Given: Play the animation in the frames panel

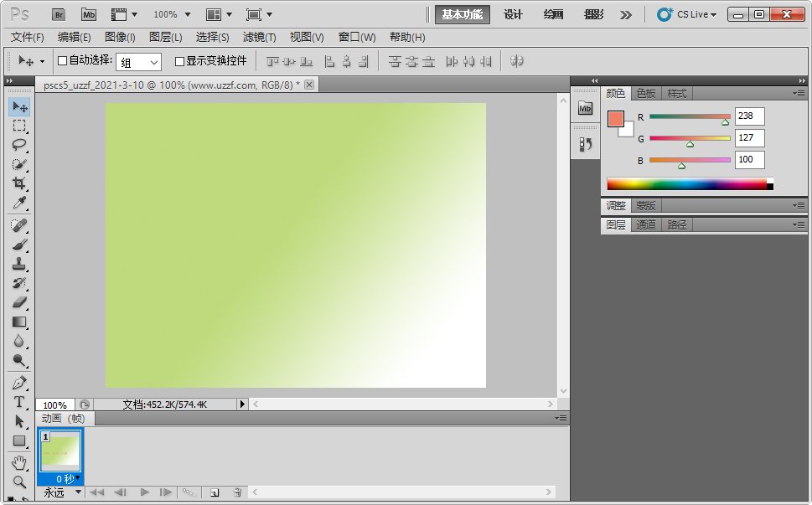Looking at the screenshot, I should [144, 493].
